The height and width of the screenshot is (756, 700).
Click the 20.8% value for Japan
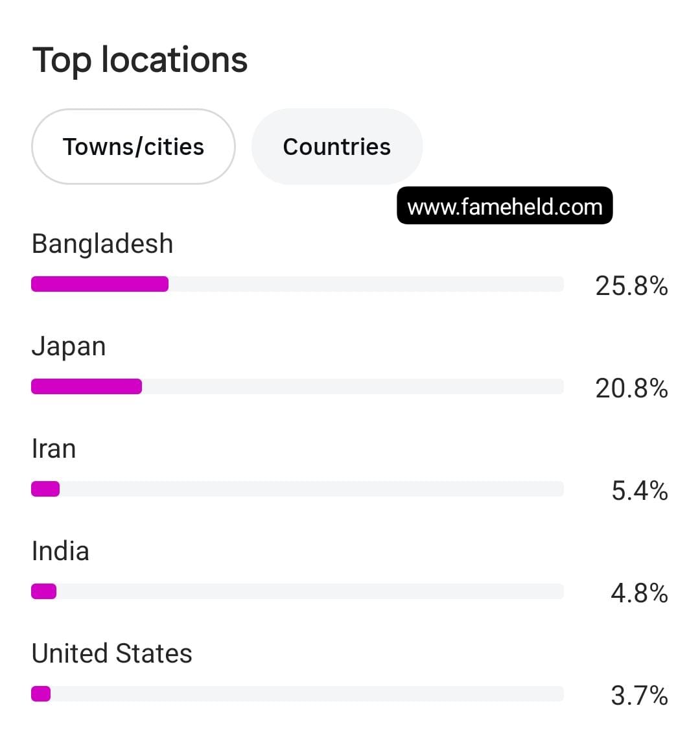[x=631, y=388]
